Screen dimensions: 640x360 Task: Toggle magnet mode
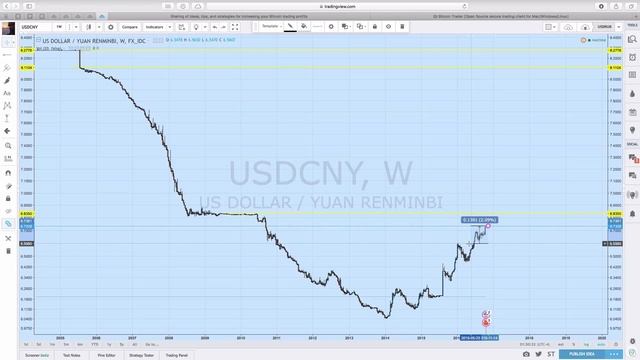coord(8,173)
